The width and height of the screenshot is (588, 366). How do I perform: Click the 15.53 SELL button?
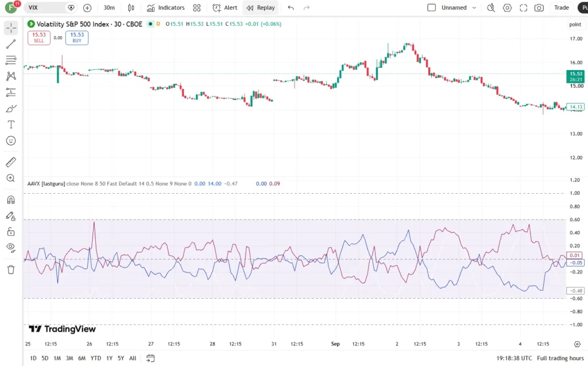39,37
